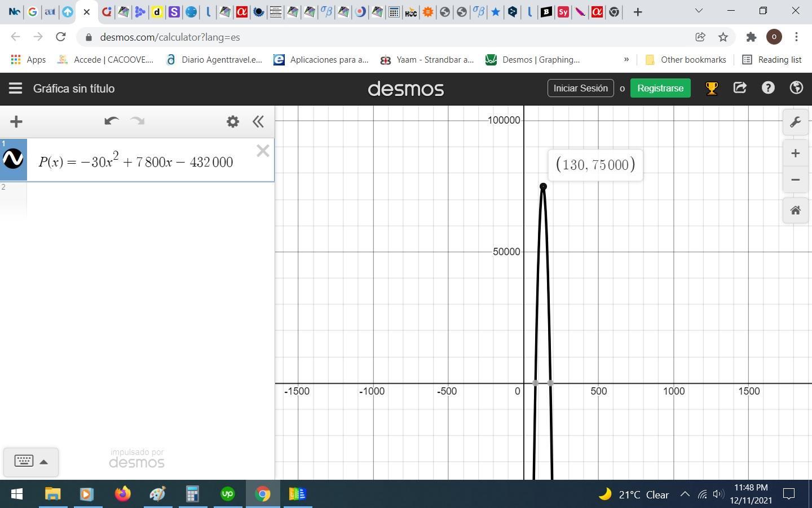Click the vertex point on parabola
This screenshot has height=508, width=812.
(543, 186)
